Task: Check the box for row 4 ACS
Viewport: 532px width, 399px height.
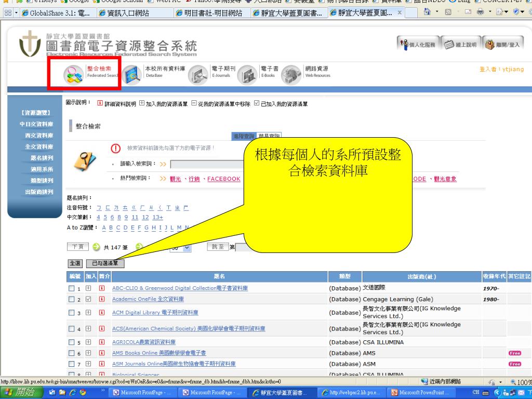Action: [x=71, y=329]
